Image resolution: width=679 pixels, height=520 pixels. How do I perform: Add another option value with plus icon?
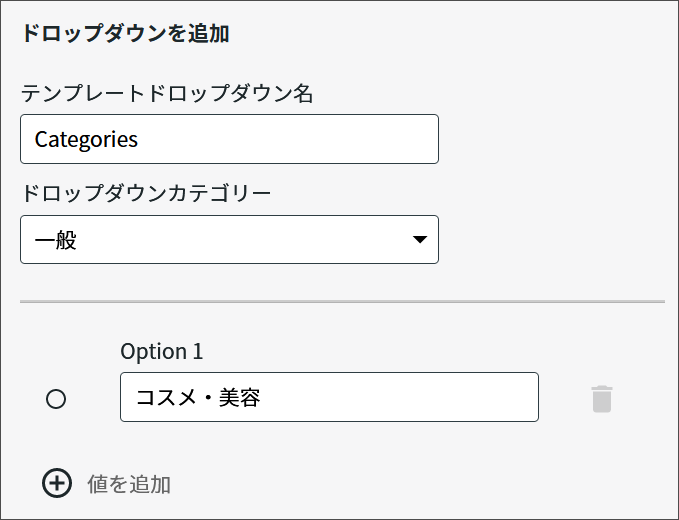pos(57,483)
